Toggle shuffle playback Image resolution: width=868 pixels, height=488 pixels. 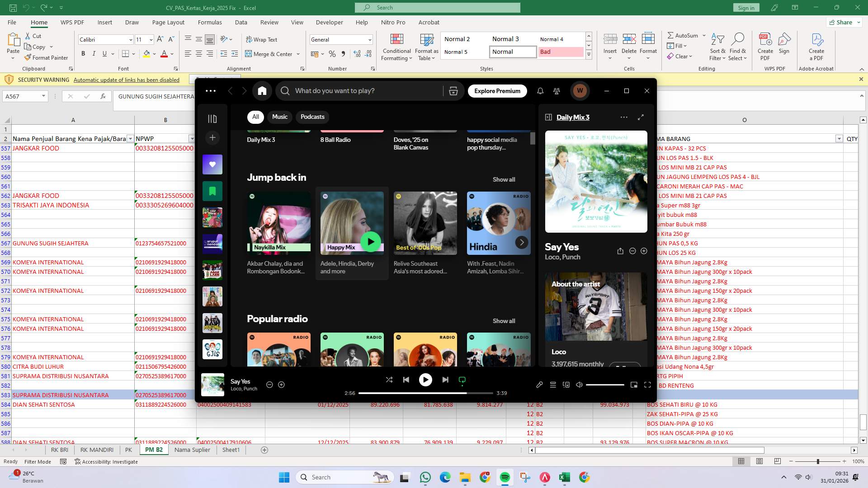(389, 380)
